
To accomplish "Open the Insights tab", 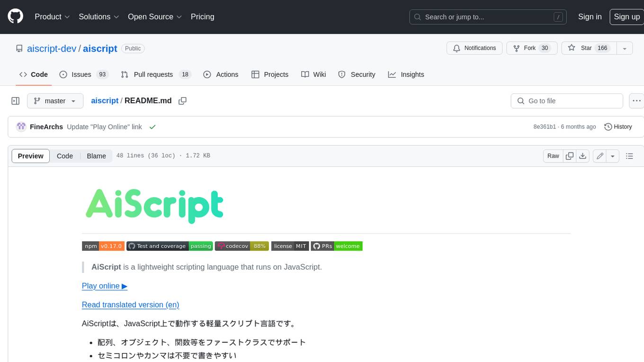I will [406, 74].
